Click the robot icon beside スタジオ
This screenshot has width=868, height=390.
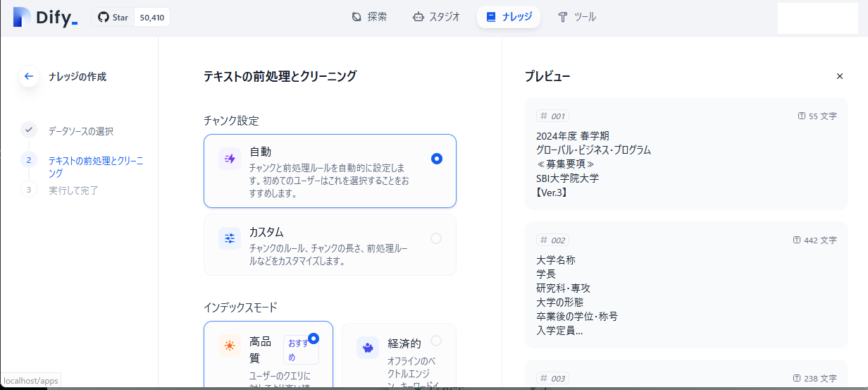[418, 17]
